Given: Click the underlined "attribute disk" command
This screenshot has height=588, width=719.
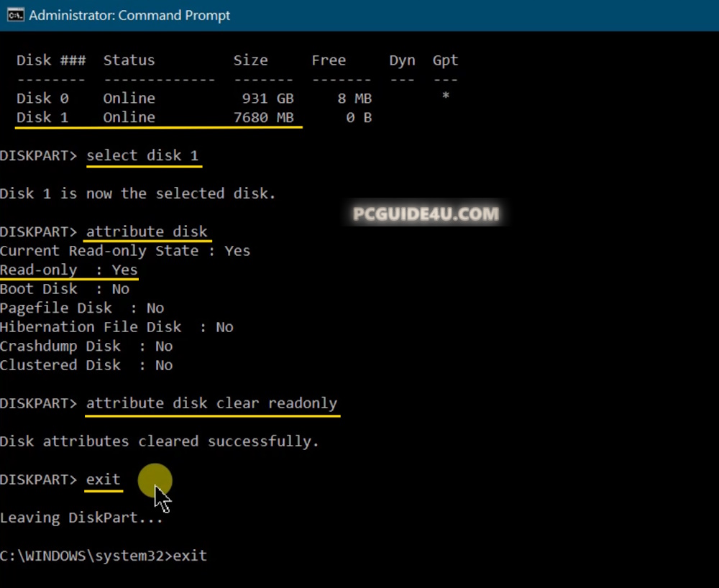Looking at the screenshot, I should click(147, 231).
